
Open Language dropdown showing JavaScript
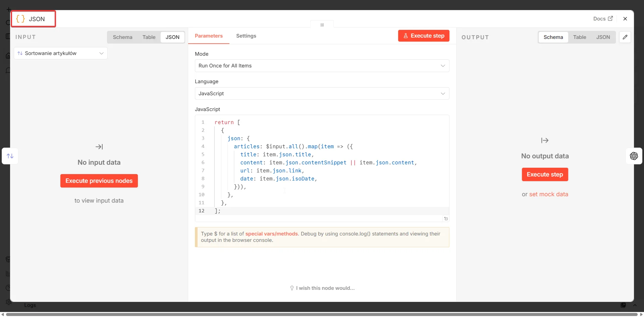coord(322,94)
